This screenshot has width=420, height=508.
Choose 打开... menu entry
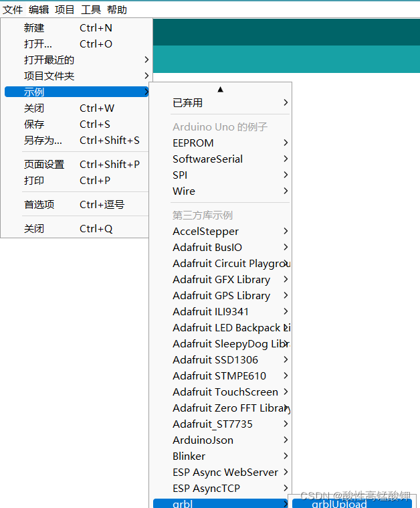(x=77, y=44)
